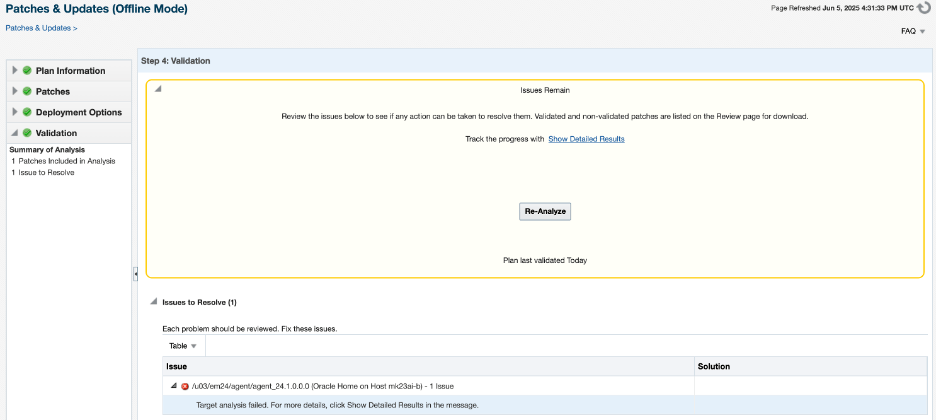Image resolution: width=936 pixels, height=420 pixels.
Task: Expand the Patches step triangle
Action: pos(15,92)
